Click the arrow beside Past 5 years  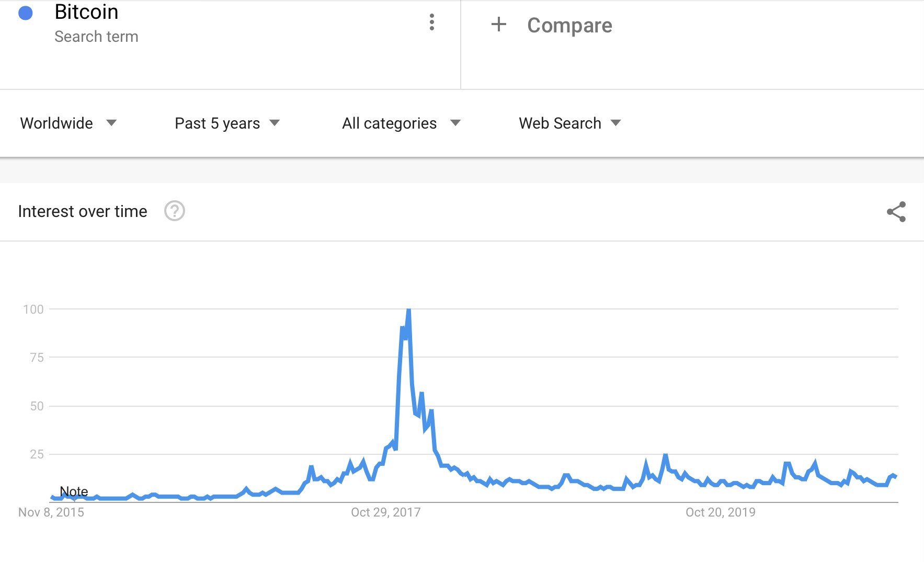click(275, 123)
